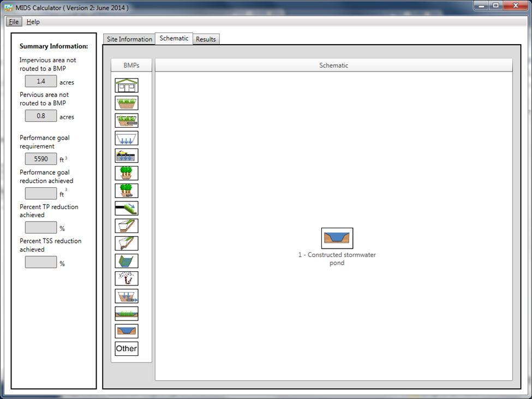The width and height of the screenshot is (532, 399).
Task: Select the pond node in the schematic canvas
Action: pyautogui.click(x=337, y=238)
